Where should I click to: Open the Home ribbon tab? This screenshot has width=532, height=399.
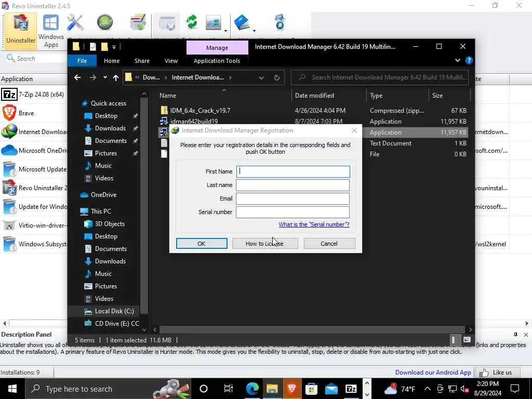112,61
